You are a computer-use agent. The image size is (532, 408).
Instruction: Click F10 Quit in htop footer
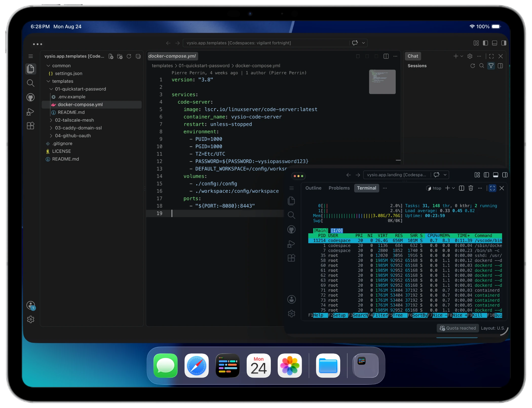tap(495, 315)
